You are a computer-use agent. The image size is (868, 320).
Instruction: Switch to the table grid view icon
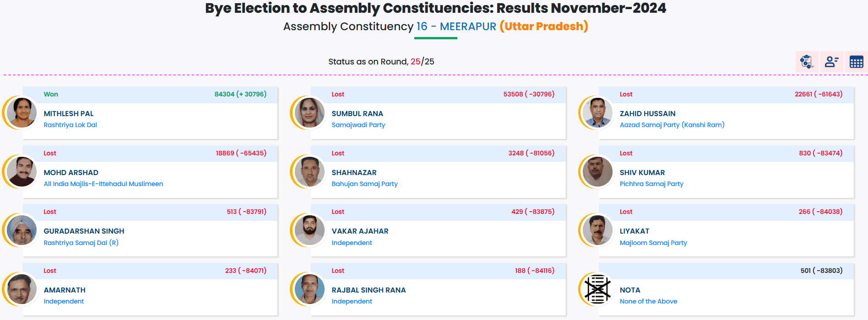pyautogui.click(x=856, y=62)
